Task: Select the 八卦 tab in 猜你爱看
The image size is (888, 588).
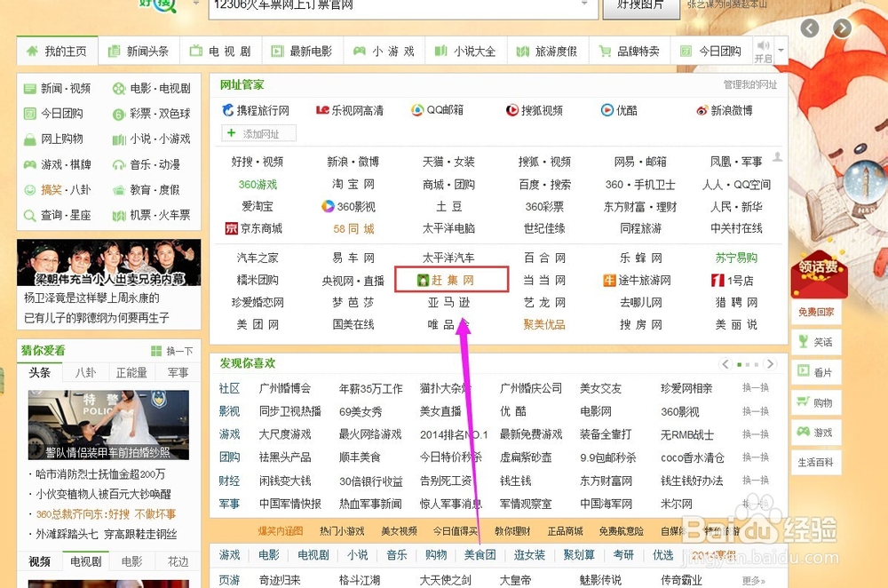Action: click(85, 372)
